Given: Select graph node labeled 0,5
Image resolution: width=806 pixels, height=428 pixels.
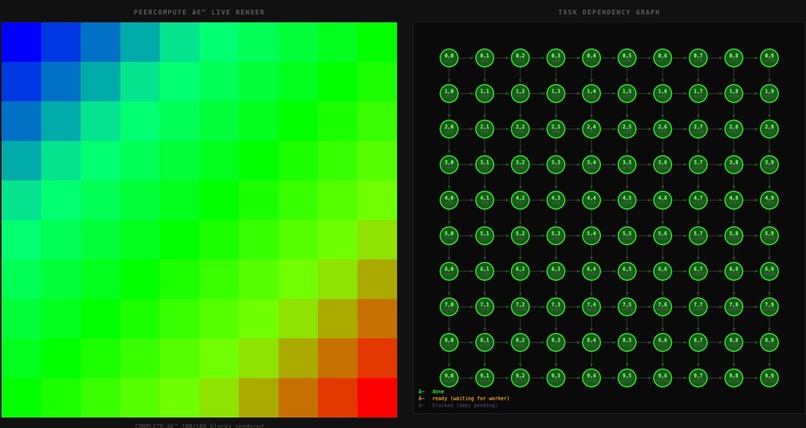Looking at the screenshot, I should click(x=627, y=58).
